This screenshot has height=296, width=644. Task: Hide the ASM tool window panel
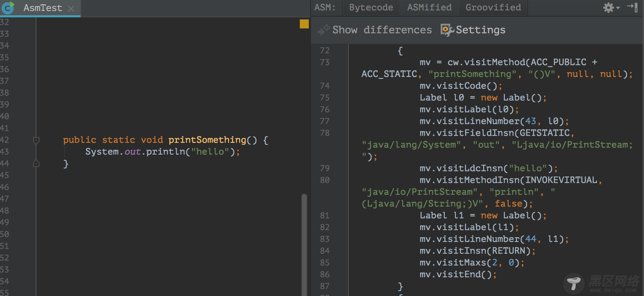[633, 7]
